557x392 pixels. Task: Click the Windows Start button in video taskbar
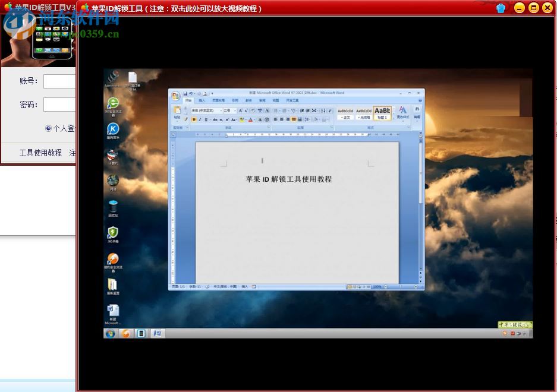[x=110, y=333]
